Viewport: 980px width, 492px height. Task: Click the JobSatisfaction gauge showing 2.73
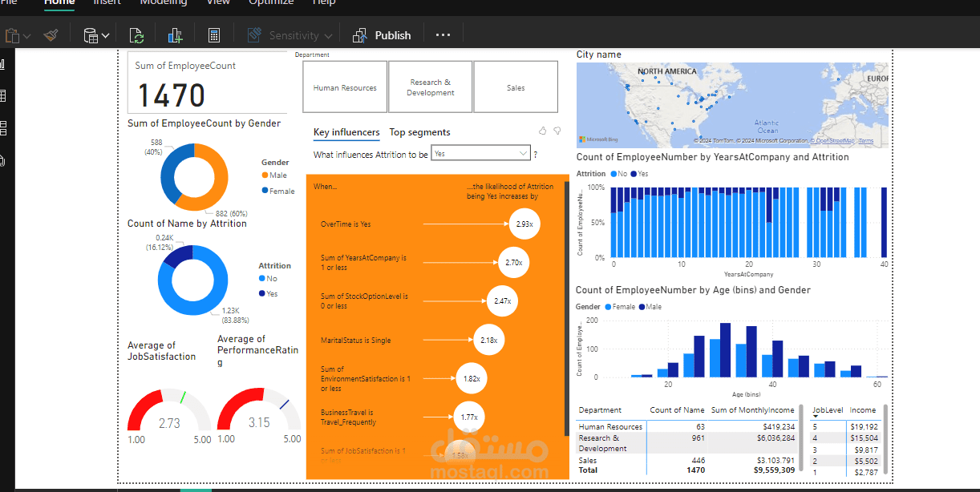point(169,411)
